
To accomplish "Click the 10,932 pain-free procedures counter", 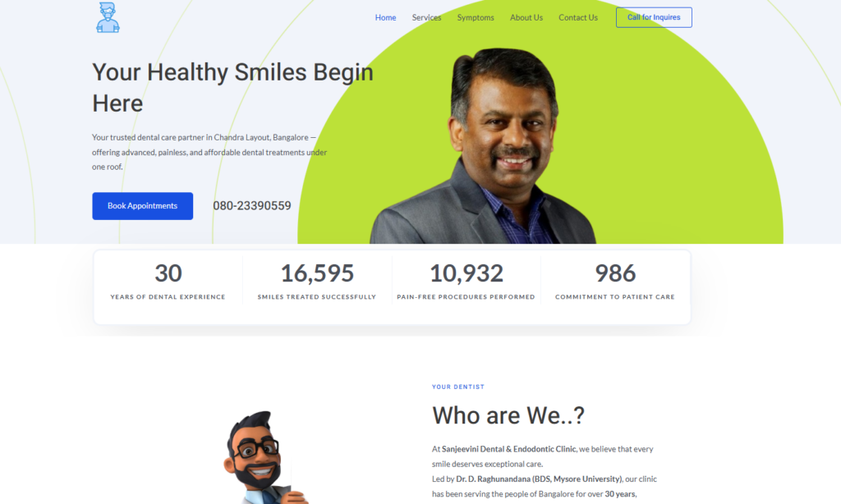I will [466, 281].
